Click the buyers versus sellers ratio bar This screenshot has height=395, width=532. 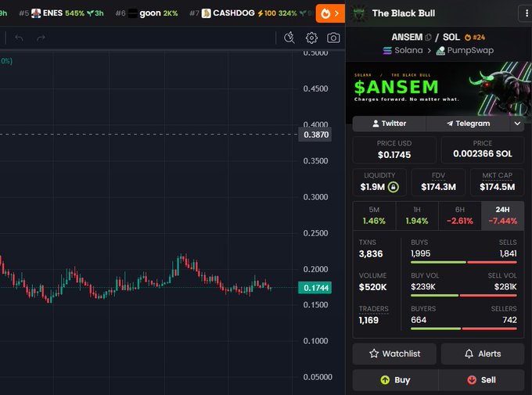[464, 329]
